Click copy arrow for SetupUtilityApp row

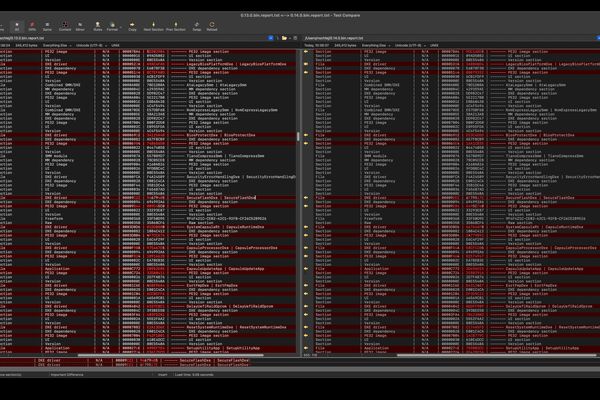coord(306,348)
